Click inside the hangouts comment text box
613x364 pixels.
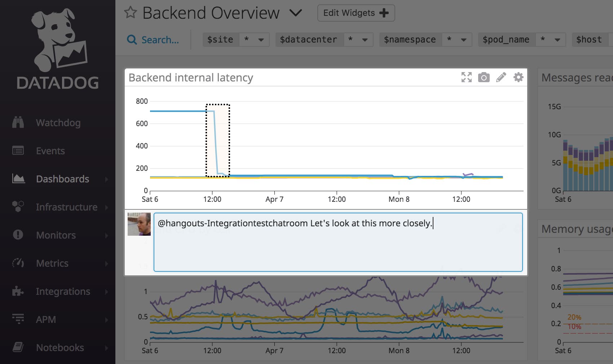click(337, 241)
